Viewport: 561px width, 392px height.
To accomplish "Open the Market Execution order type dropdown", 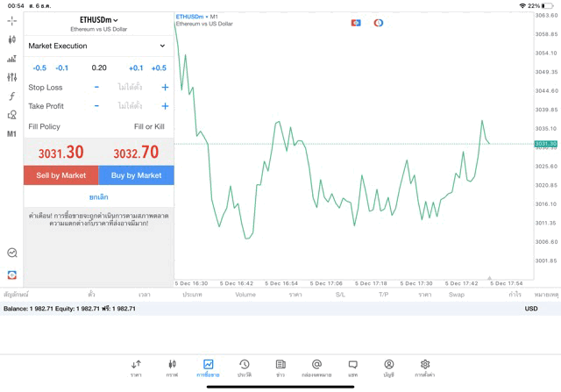I will click(97, 46).
